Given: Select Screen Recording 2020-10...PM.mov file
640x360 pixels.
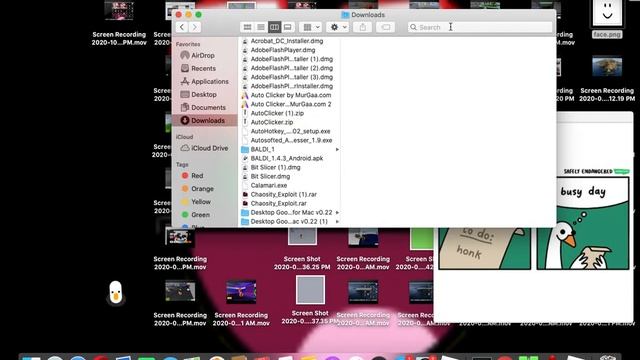Looking at the screenshot, I should pyautogui.click(x=119, y=23).
